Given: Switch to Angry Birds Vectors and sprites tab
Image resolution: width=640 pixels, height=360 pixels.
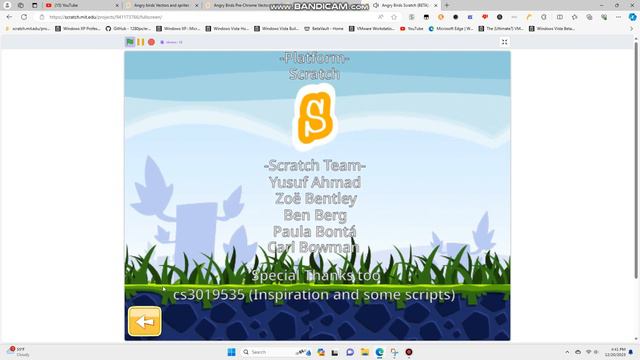Looking at the screenshot, I should 161,5.
